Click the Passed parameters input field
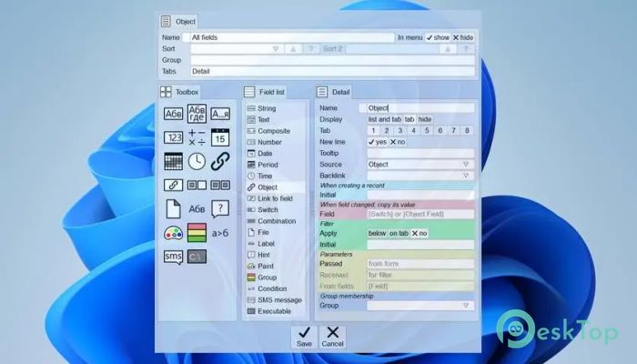Screen dimensions: 637x364 tap(420, 264)
